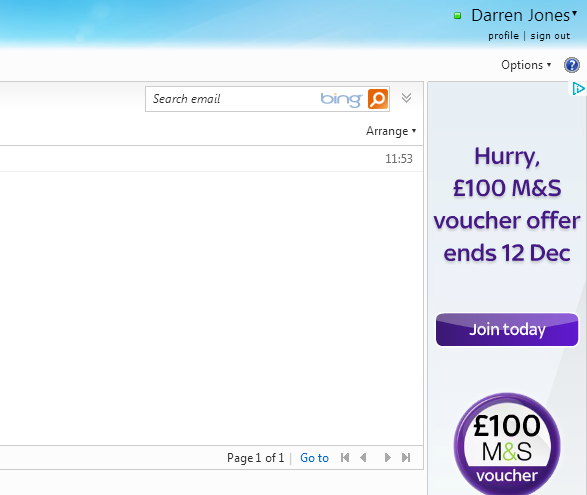Go to first page arrow icon
587x495 pixels.
(345, 458)
